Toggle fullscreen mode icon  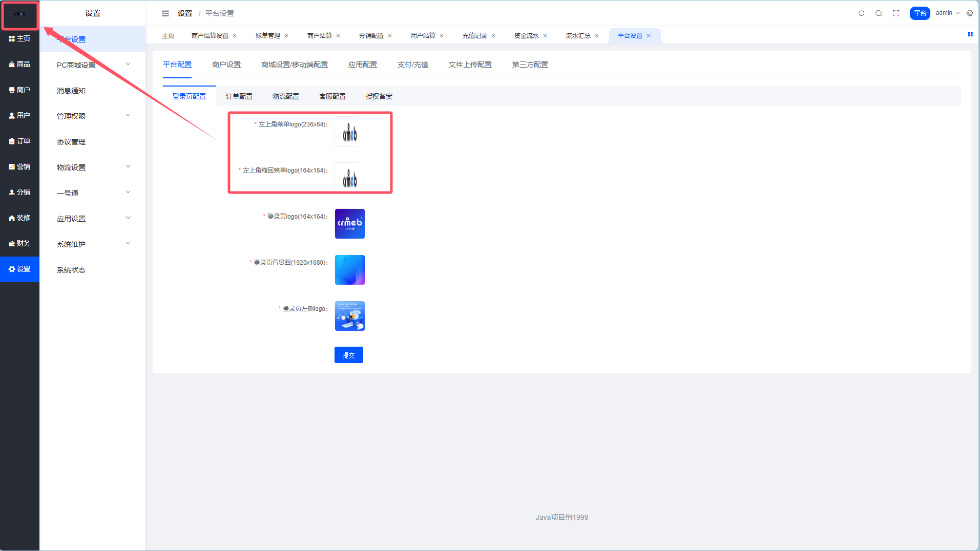click(x=896, y=13)
